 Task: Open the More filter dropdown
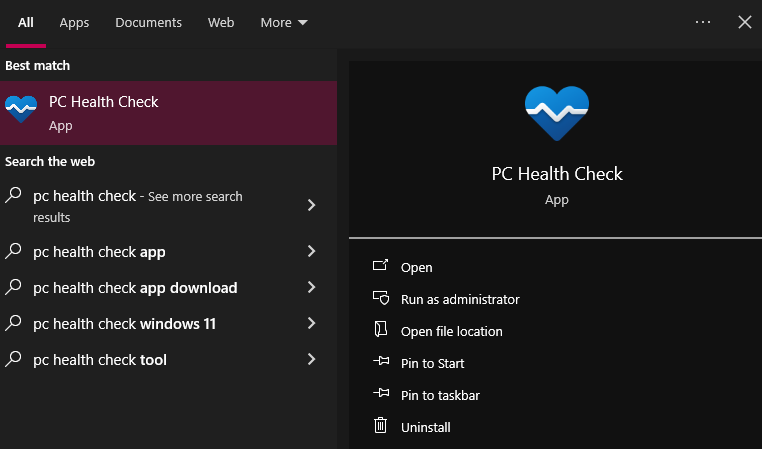(x=284, y=23)
